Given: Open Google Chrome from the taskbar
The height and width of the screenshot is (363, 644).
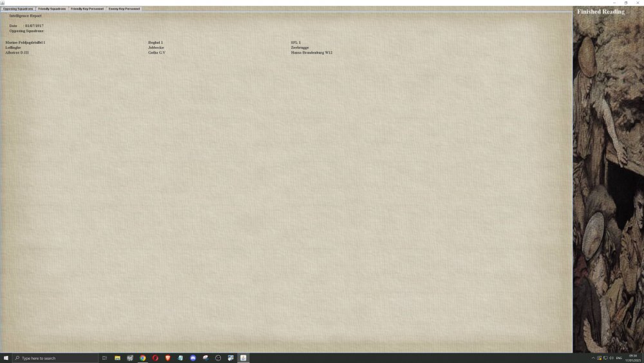Looking at the screenshot, I should pos(142,358).
